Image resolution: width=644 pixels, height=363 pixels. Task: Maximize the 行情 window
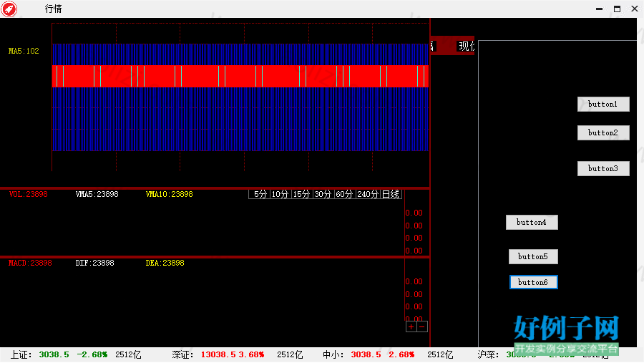coord(617,9)
